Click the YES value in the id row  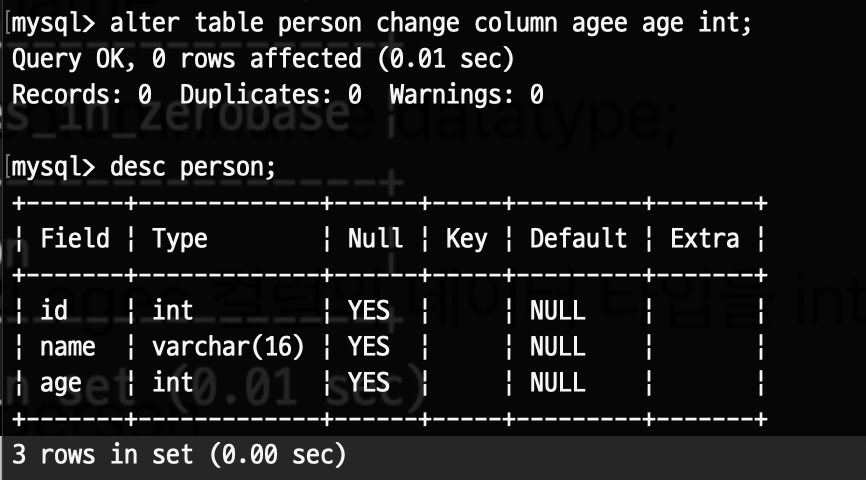coord(369,310)
